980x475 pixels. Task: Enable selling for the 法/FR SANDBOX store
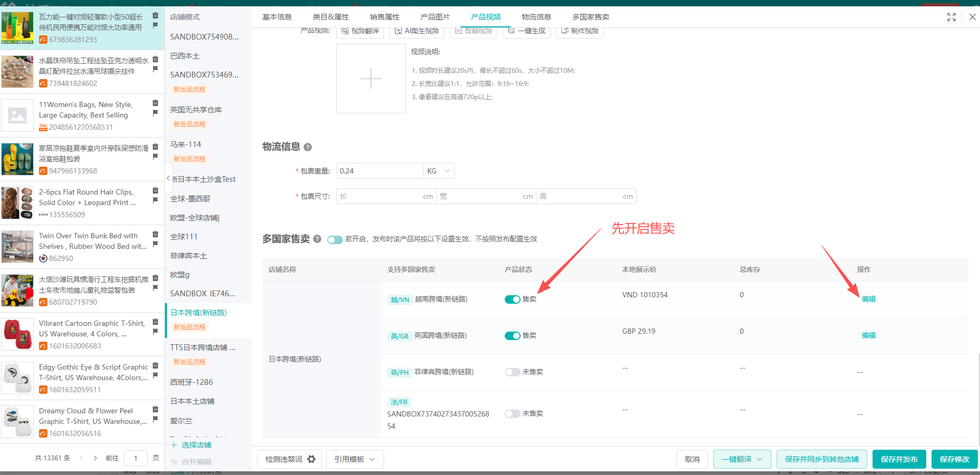point(513,414)
